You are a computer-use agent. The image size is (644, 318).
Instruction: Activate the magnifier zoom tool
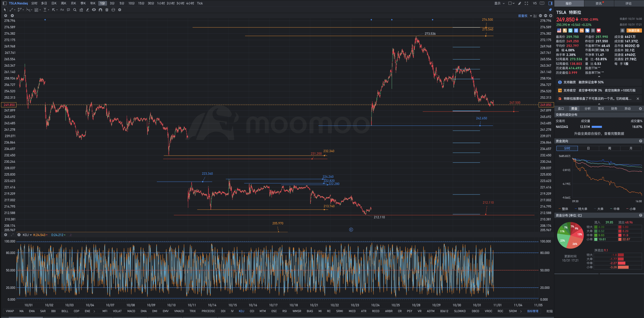[75, 10]
